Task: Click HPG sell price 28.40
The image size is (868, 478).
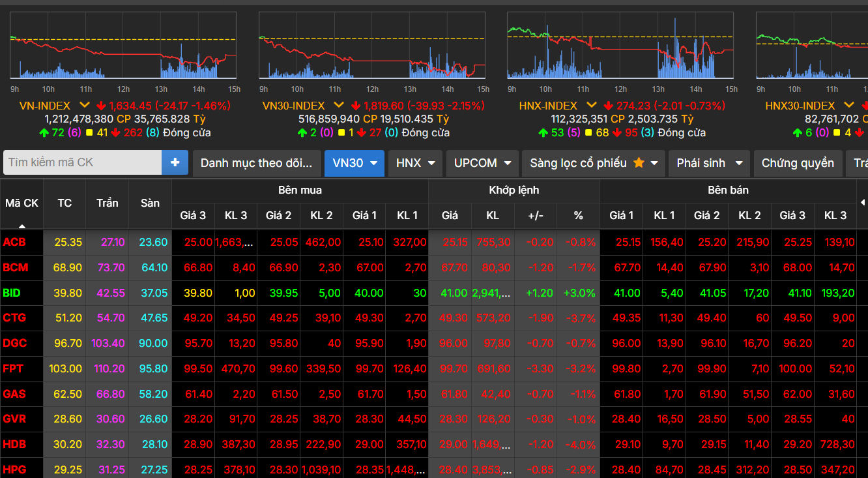Action: 627,470
